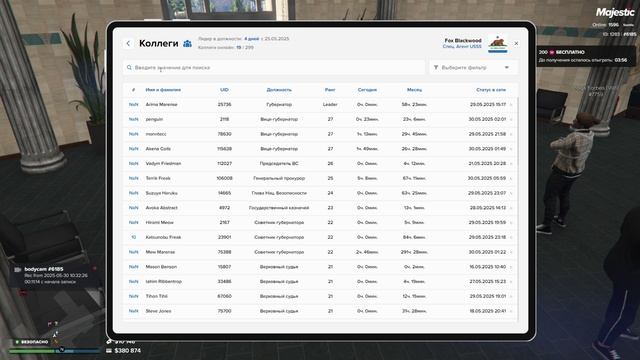The width and height of the screenshot is (640, 360).
Task: Click the Генеральный прокурор position cell
Action: tap(279, 178)
